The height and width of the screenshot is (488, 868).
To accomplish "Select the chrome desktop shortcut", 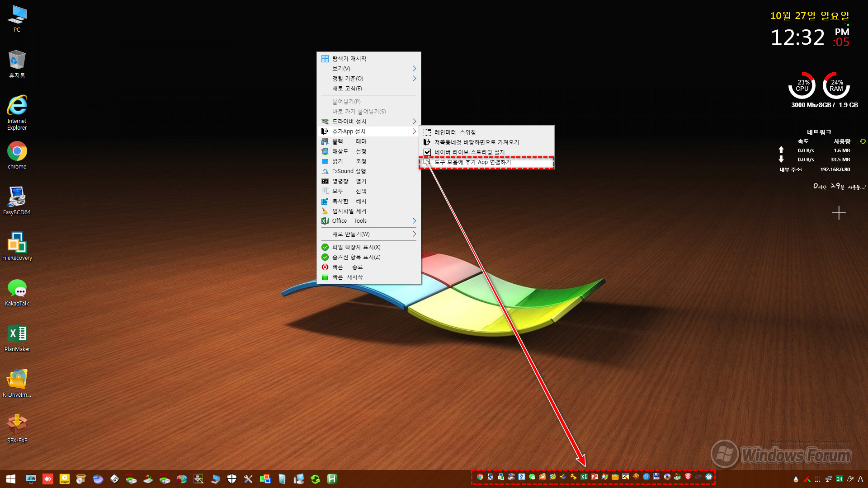I will coord(17,155).
